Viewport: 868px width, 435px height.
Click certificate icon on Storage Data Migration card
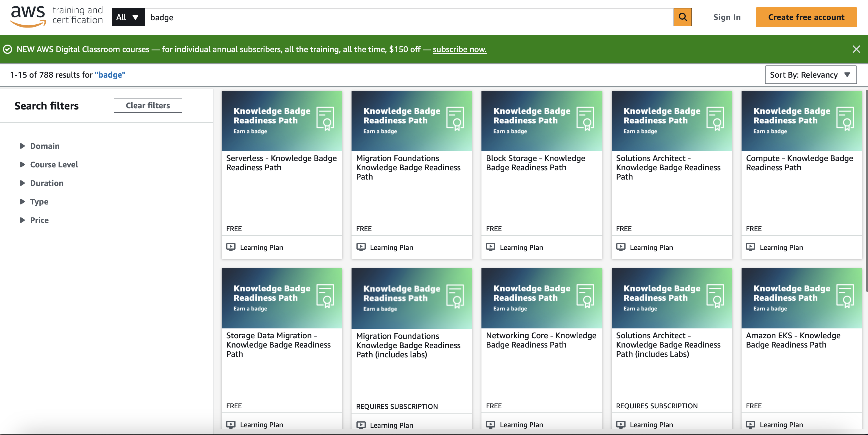[325, 296]
